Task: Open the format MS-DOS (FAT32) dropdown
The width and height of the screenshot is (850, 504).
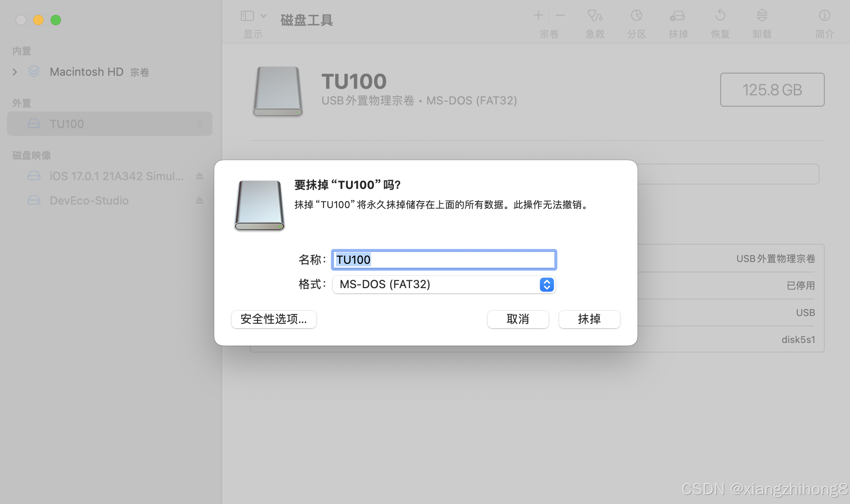Action: (x=444, y=285)
